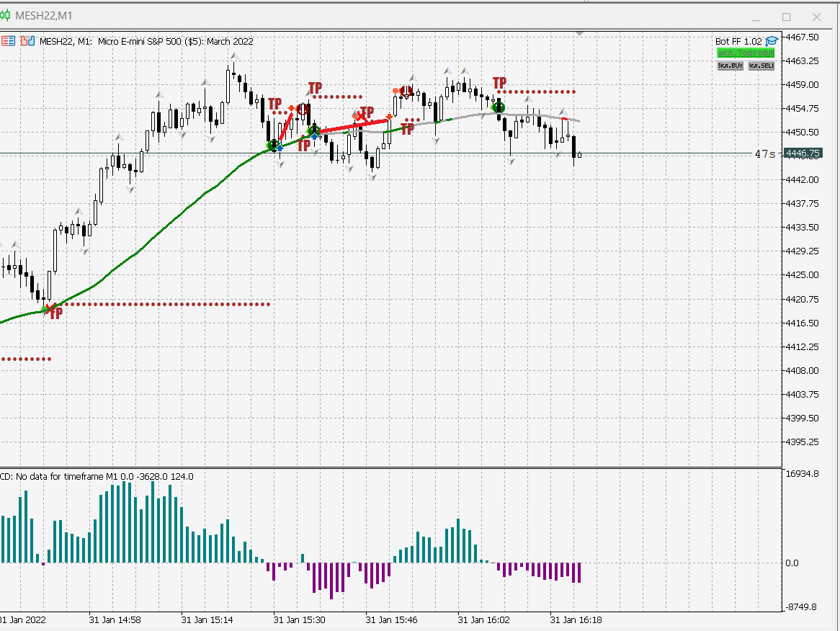Screen dimensions: 840x631
Task: Click the -8749.8 indicator scale value
Action: 801,607
